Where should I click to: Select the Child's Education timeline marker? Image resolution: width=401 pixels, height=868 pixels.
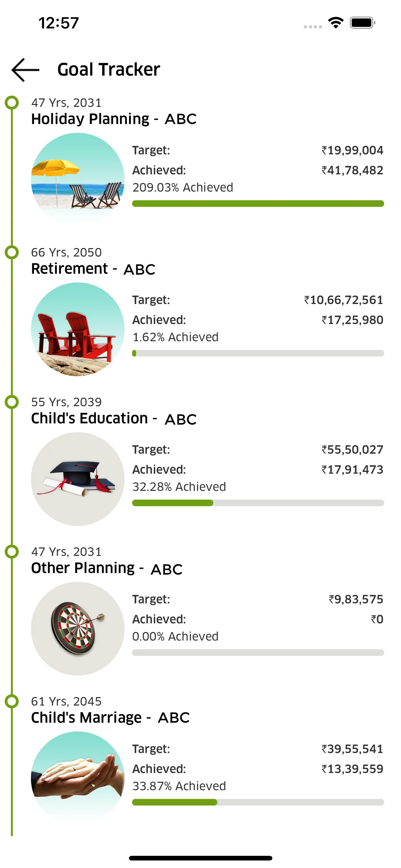[x=12, y=402]
